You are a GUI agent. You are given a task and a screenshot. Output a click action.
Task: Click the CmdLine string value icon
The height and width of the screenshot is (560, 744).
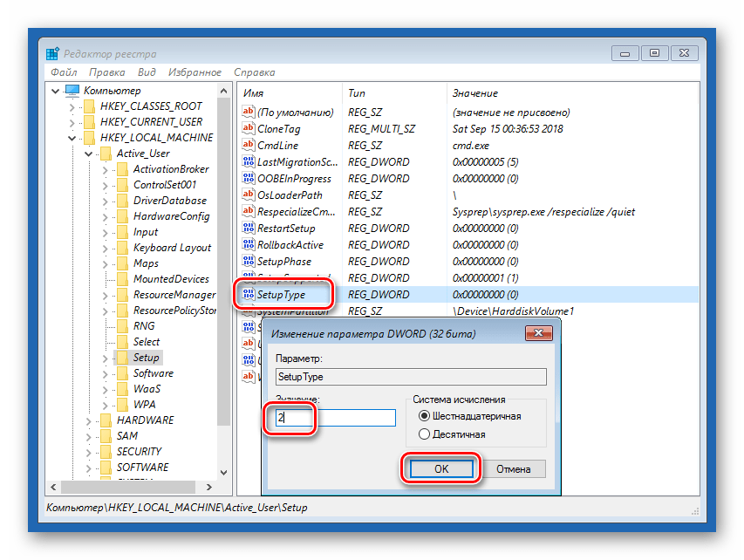[249, 146]
